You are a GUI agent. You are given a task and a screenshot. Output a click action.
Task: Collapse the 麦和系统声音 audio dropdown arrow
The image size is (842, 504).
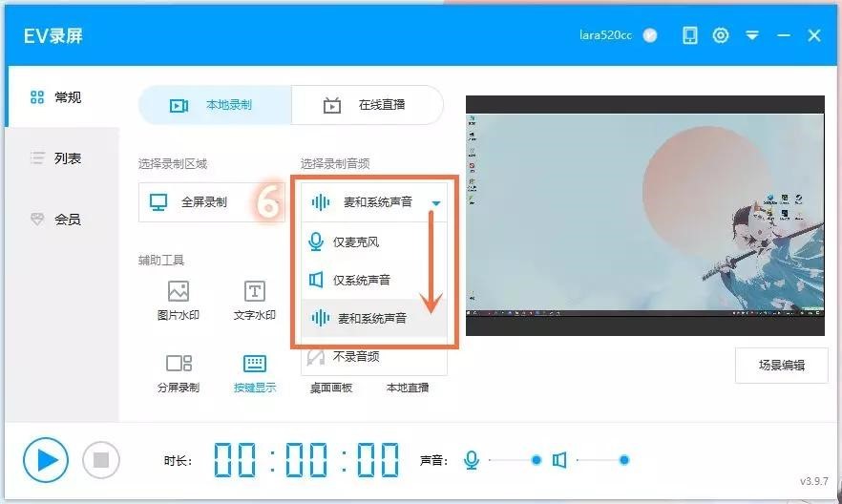pos(436,203)
